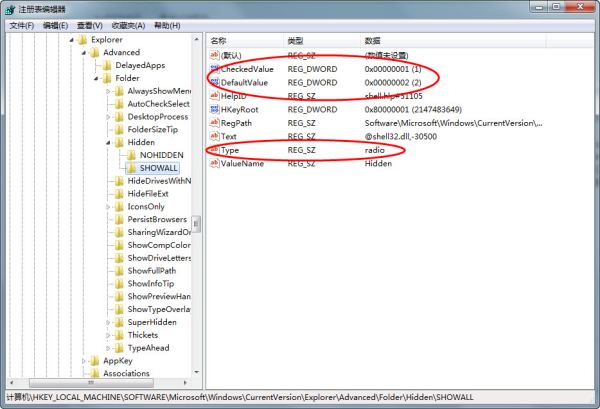
Task: Click the ShowInfoTip folder icon
Action: 119,284
